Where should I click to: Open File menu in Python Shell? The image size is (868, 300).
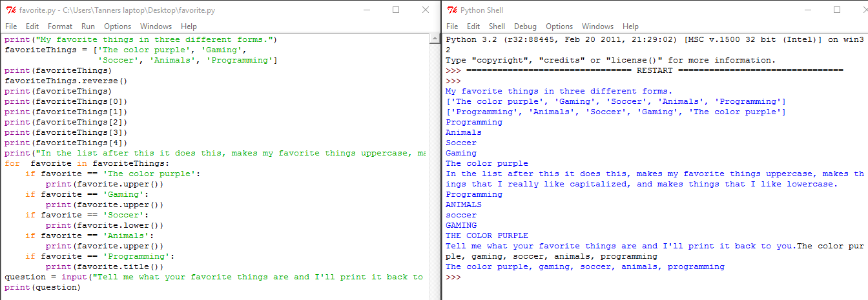(452, 26)
